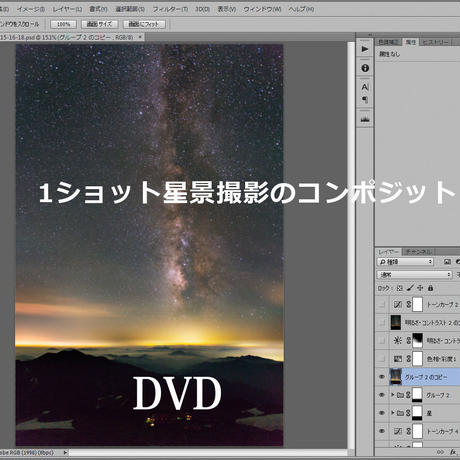
Task: Open the blend mode 通常 dropdown
Action: [414, 275]
